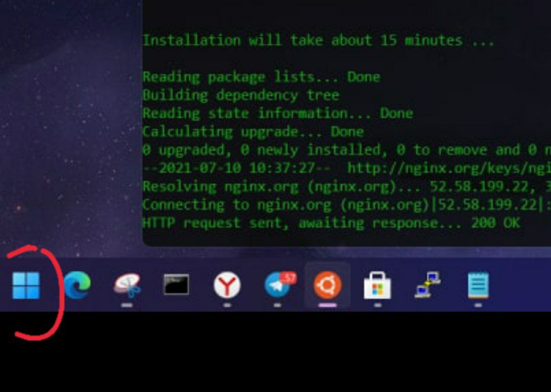Click the 2021-07-10 10:37:27 timestamp line
This screenshot has width=551, height=392.
click(346, 168)
